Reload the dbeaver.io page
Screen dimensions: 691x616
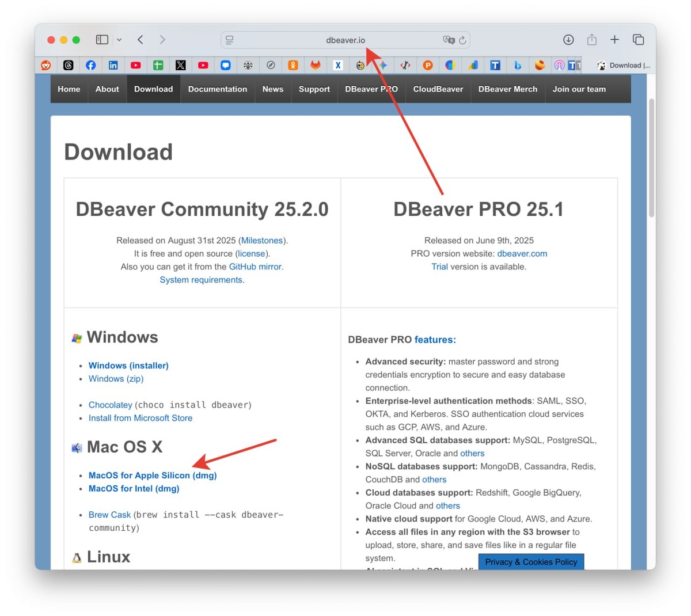[x=462, y=40]
